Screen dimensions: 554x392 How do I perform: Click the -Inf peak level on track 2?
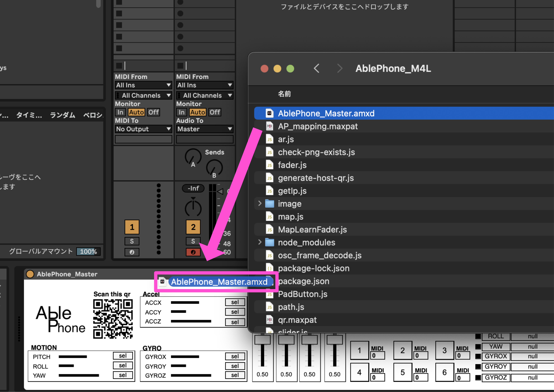(193, 188)
